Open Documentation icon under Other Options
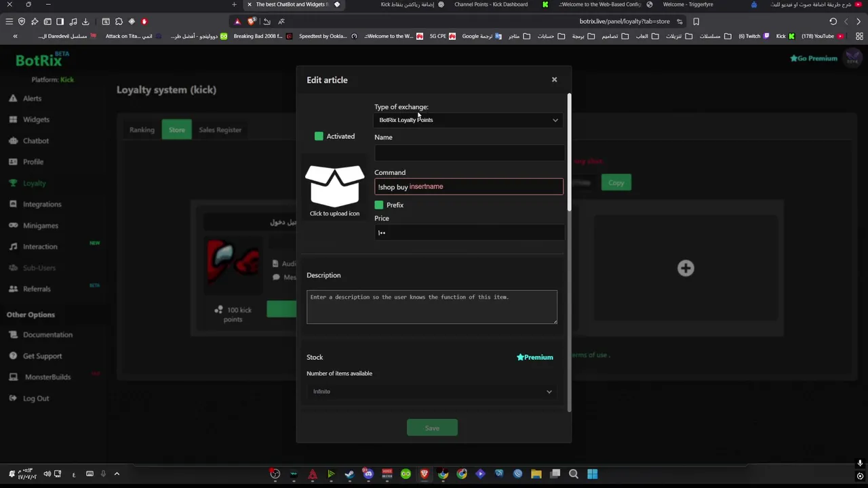Image resolution: width=868 pixels, height=488 pixels. pyautogui.click(x=13, y=335)
